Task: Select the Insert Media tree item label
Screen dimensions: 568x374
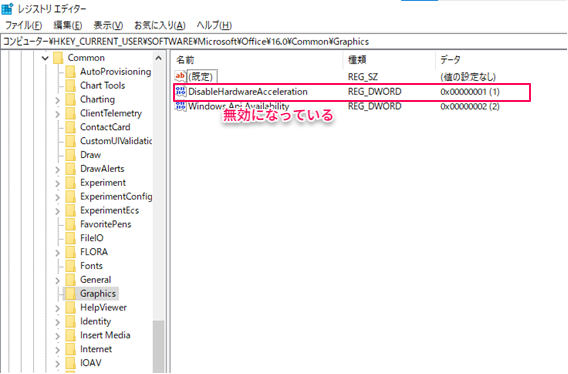Action: point(105,335)
